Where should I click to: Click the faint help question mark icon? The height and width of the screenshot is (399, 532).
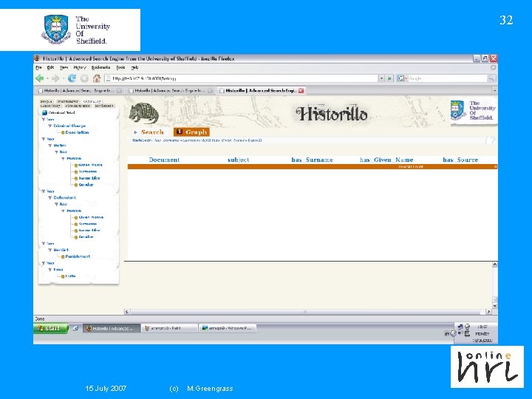(491, 140)
